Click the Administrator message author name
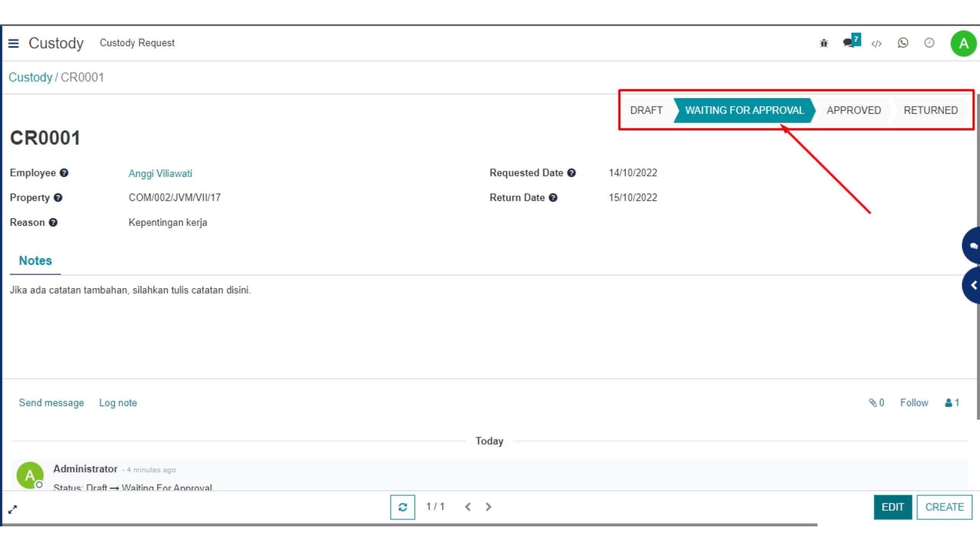 85,469
